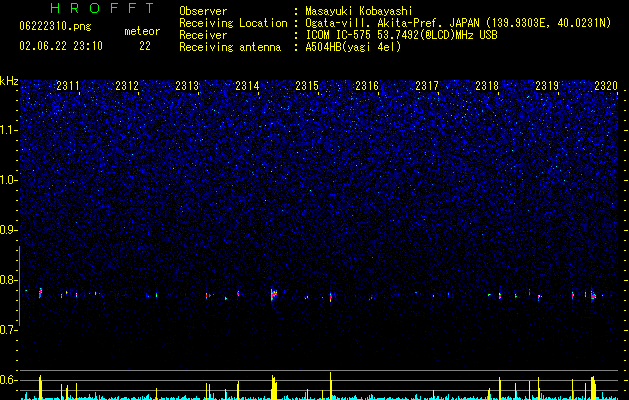The image size is (629, 400).
Task: Click the Receiving antenna label
Action: coord(230,47)
